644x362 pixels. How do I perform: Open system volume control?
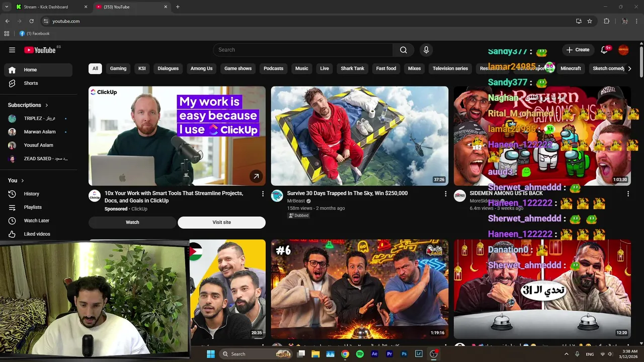(x=610, y=354)
